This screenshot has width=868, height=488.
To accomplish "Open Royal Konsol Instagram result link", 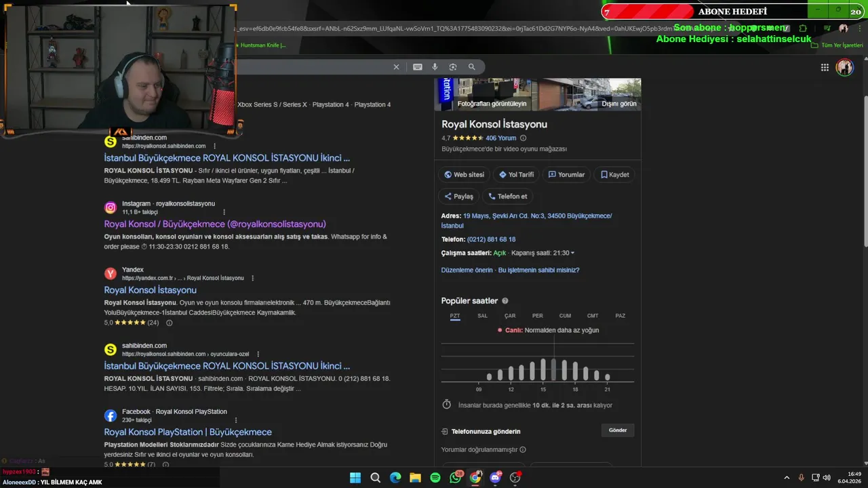I will (215, 224).
